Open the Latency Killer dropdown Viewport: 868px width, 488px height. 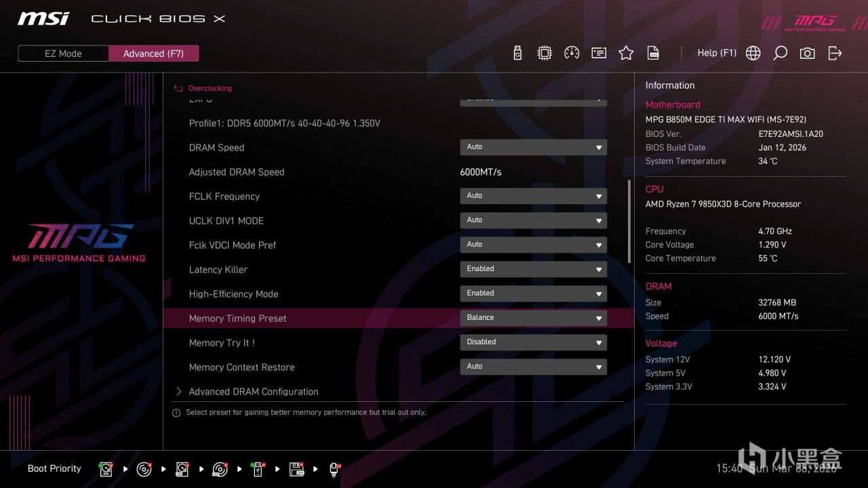point(533,269)
